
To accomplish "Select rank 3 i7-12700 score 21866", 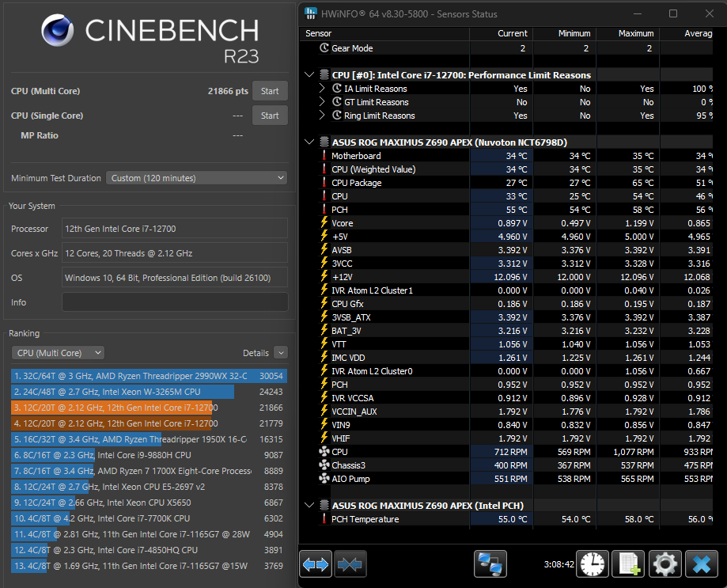I will point(149,408).
